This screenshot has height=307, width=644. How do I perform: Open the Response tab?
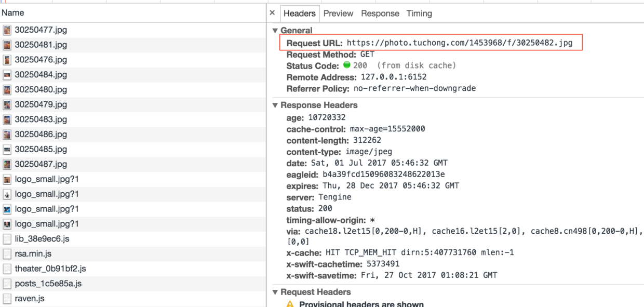click(380, 14)
